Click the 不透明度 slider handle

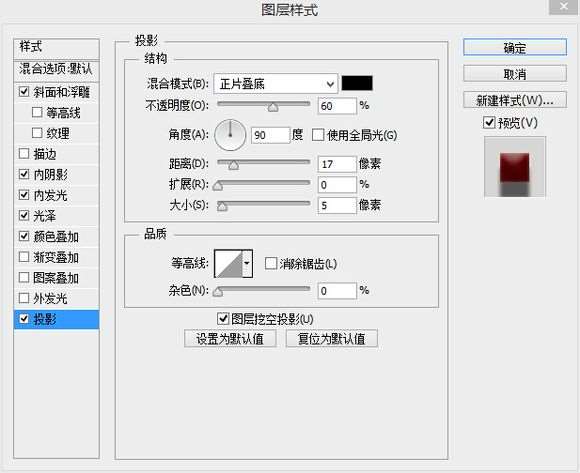click(x=273, y=107)
